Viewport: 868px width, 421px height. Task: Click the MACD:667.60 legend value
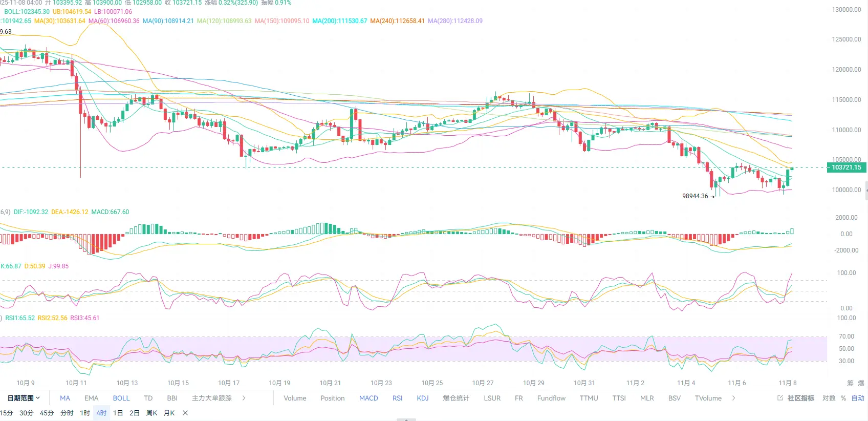[110, 212]
